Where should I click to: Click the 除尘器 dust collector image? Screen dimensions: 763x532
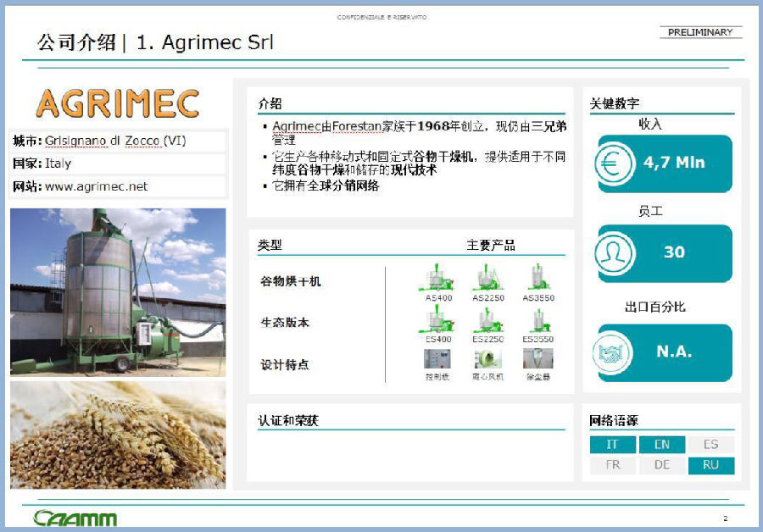pos(537,359)
